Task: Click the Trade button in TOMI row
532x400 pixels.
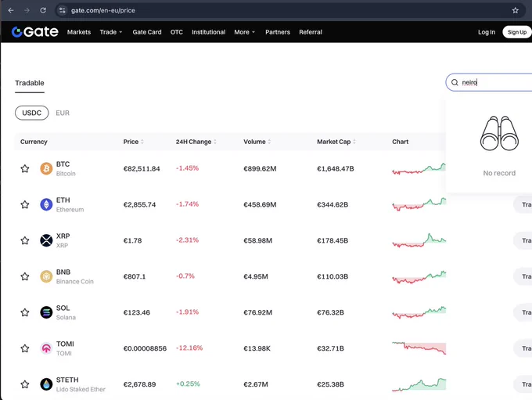Action: (523, 348)
